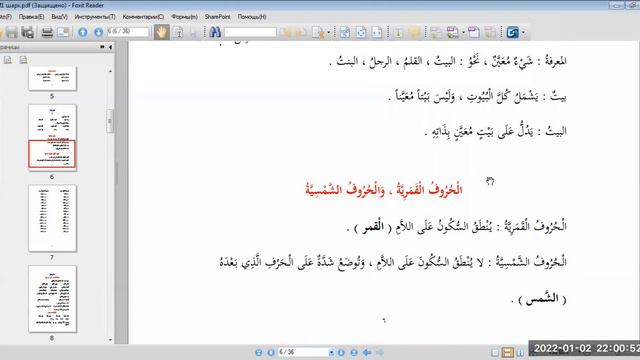Click the Find Next icon

(x=301, y=32)
